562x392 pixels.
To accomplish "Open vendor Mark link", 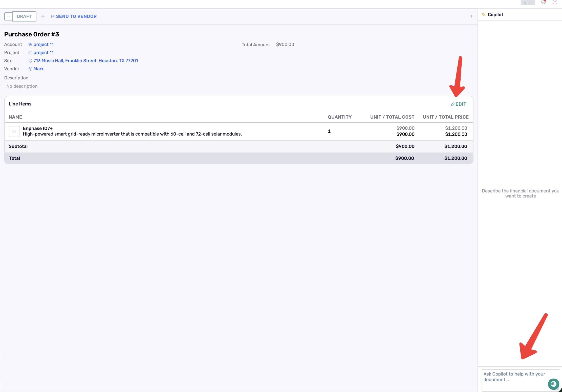I will (x=38, y=69).
